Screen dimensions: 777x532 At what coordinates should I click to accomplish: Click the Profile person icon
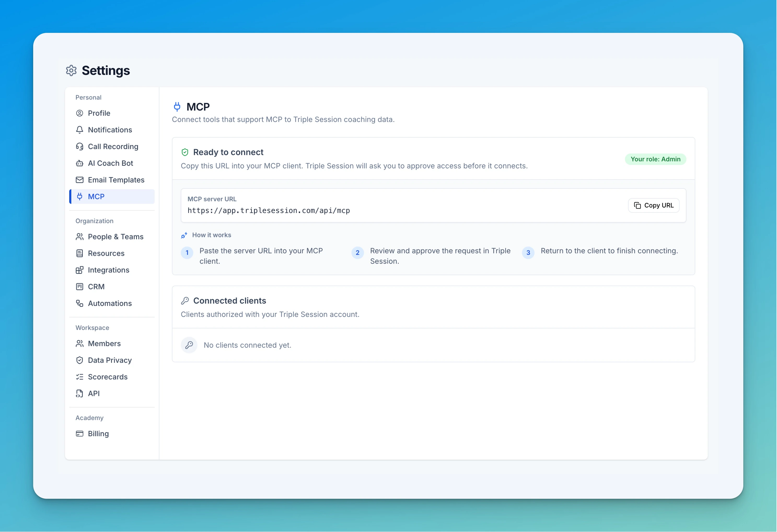[80, 113]
